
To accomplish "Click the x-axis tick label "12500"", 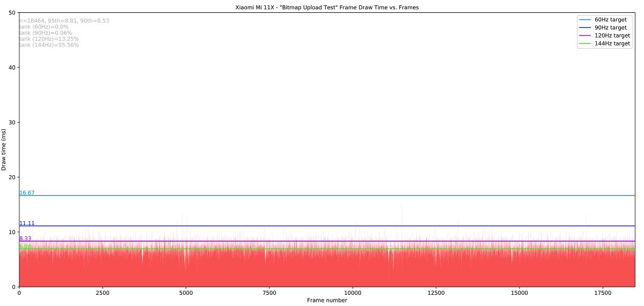I will [436, 293].
